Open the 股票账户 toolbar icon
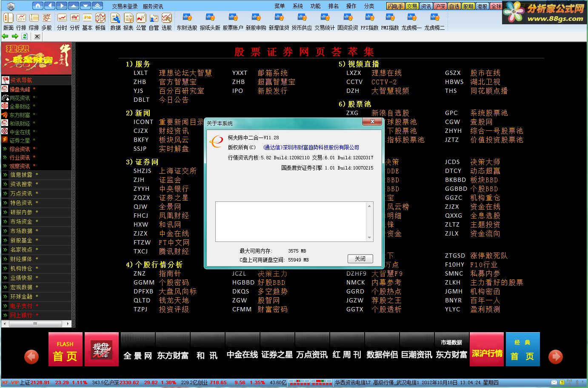 pyautogui.click(x=233, y=22)
